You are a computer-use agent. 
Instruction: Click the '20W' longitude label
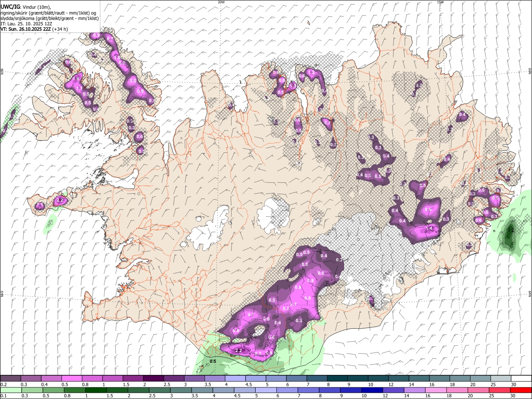click(x=221, y=2)
